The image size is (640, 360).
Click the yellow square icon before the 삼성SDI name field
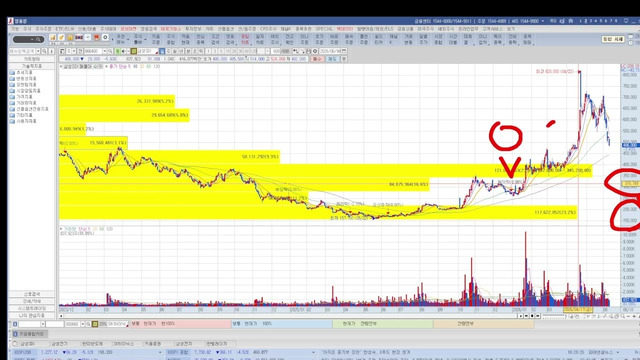pos(134,51)
